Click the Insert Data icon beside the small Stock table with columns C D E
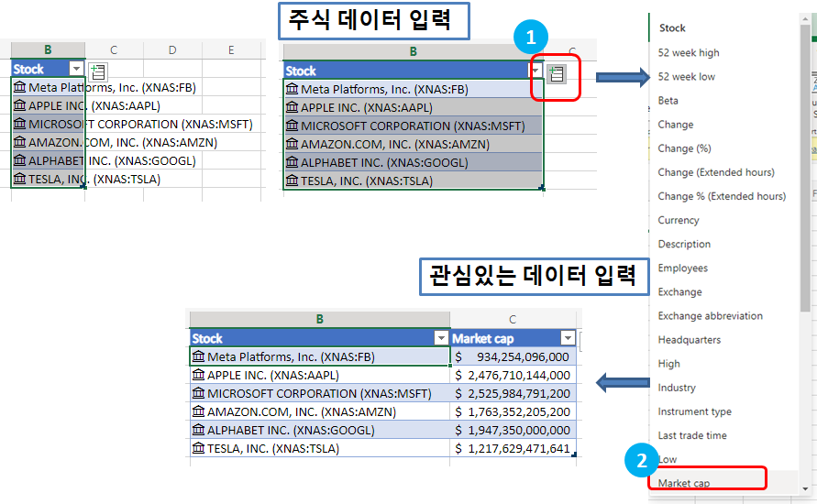The height and width of the screenshot is (504, 817). 97,71
